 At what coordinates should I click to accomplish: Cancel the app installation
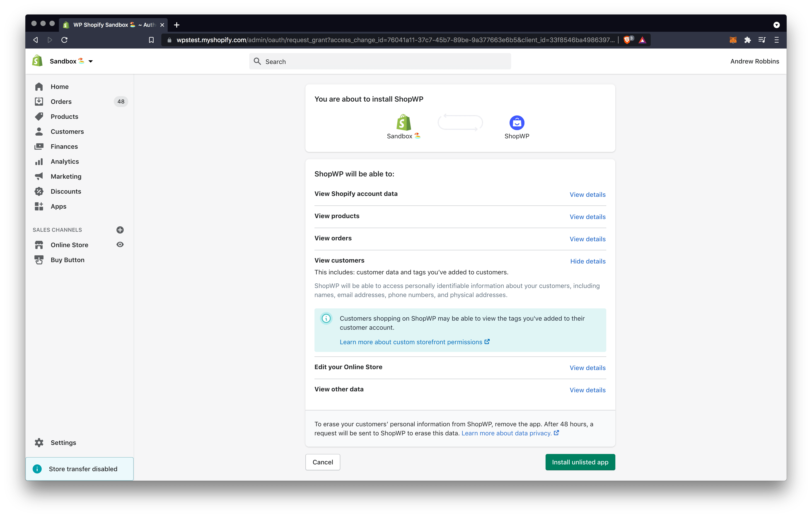coord(323,462)
